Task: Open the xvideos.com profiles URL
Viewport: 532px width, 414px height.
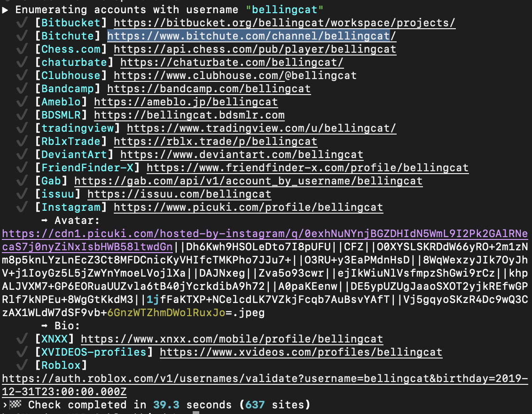Action: (301, 352)
